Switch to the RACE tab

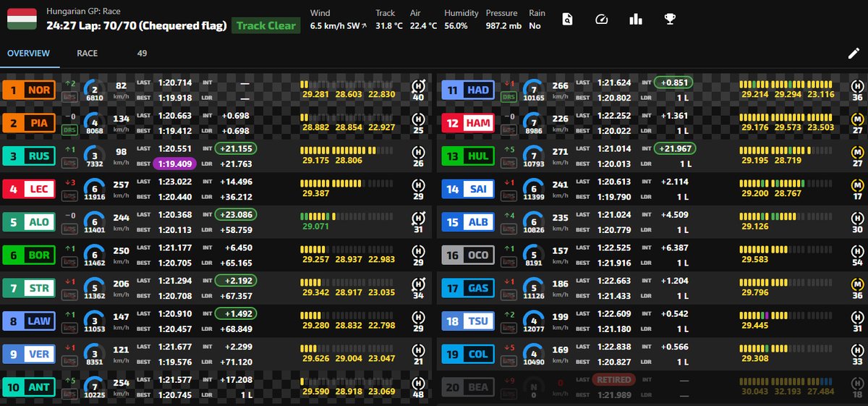click(x=88, y=54)
